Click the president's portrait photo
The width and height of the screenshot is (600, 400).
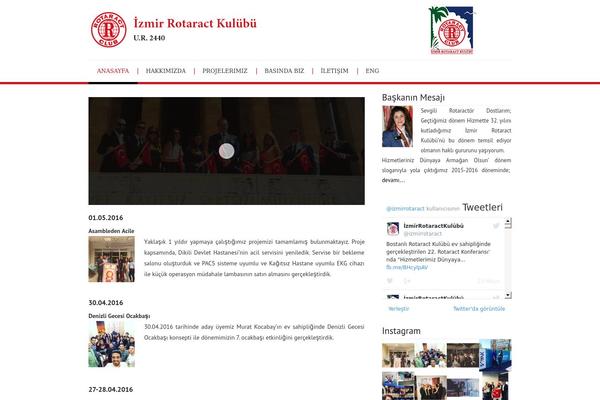pos(397,126)
